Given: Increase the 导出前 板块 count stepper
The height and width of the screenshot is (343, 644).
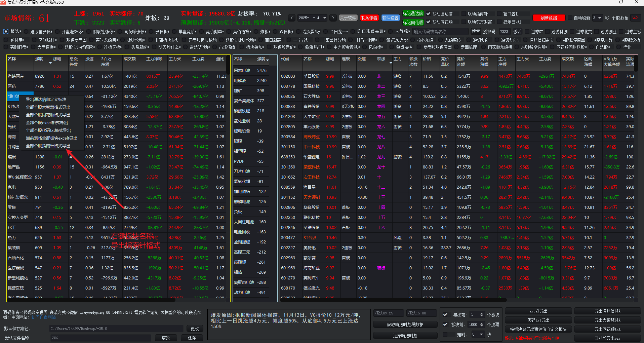Looking at the screenshot, I should (482, 313).
